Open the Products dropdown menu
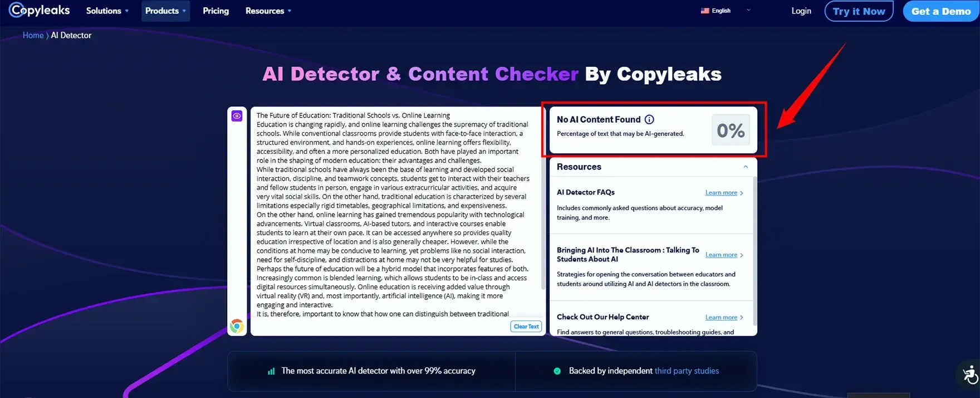 (x=165, y=11)
